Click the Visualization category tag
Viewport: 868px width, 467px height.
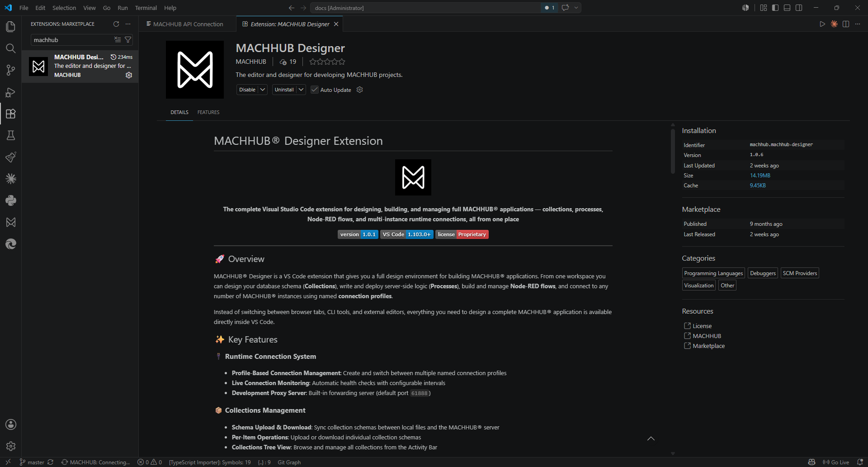pyautogui.click(x=698, y=286)
